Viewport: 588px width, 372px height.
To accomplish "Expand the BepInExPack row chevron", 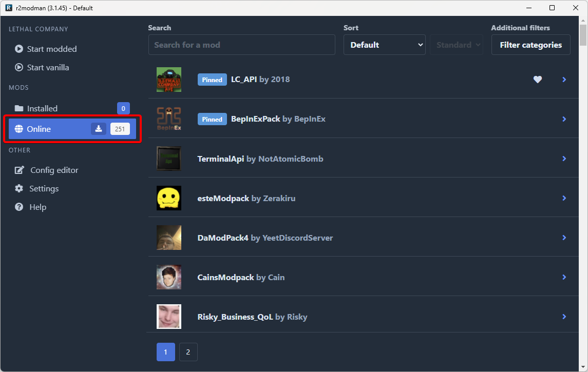I will [x=564, y=119].
